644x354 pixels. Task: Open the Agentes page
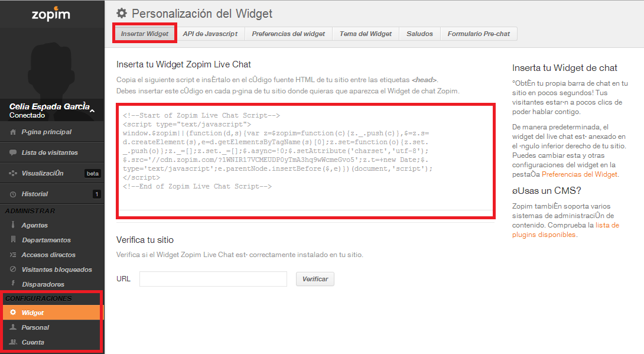[x=52, y=225]
